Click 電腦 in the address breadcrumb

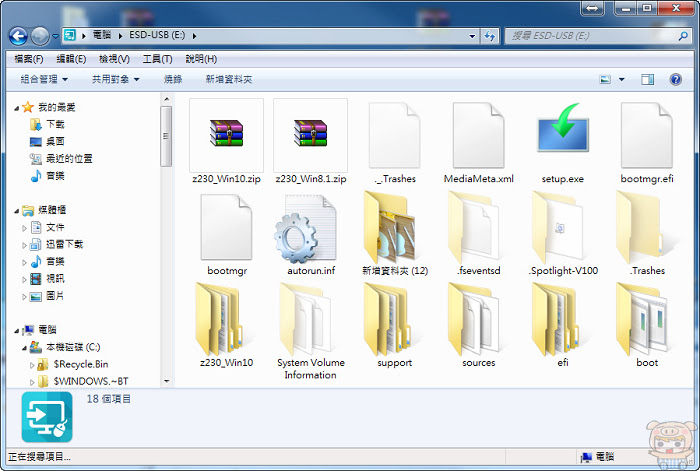click(102, 35)
